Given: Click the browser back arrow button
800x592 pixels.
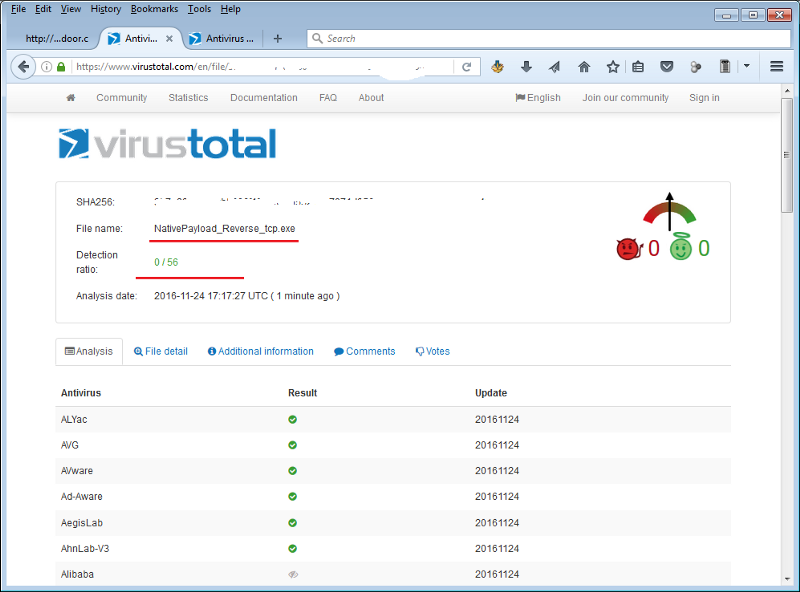Looking at the screenshot, I should pos(23,67).
